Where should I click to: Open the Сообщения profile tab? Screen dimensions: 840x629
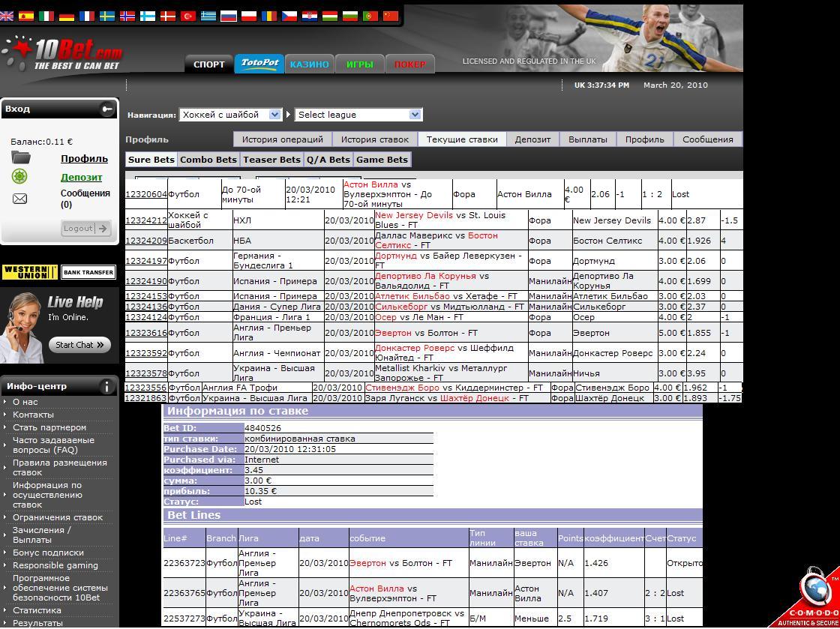(x=708, y=139)
